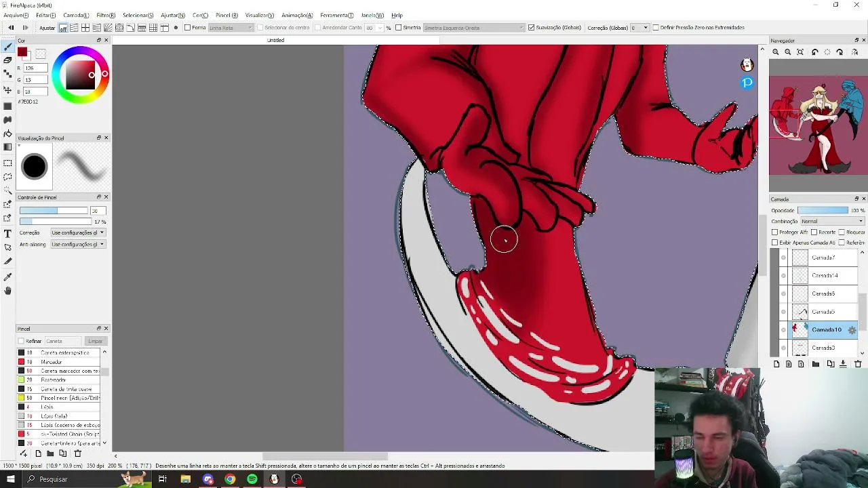
Task: Select the Brush tool in the left toolbar
Action: [7, 46]
